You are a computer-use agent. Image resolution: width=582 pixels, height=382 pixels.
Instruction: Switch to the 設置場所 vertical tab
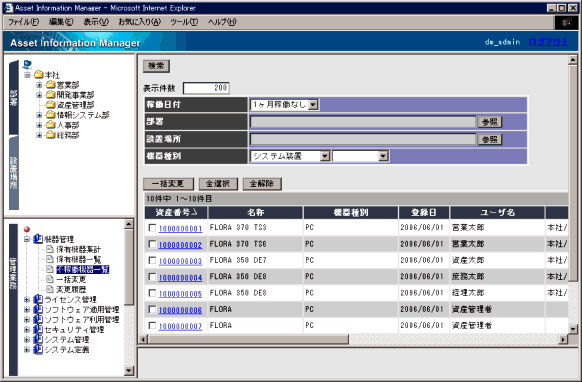tap(14, 173)
